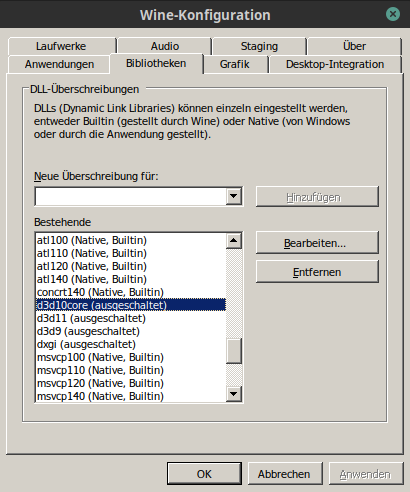Select msvcp110 (Native, Builtin) entry
The height and width of the screenshot is (492, 410).
pyautogui.click(x=131, y=370)
